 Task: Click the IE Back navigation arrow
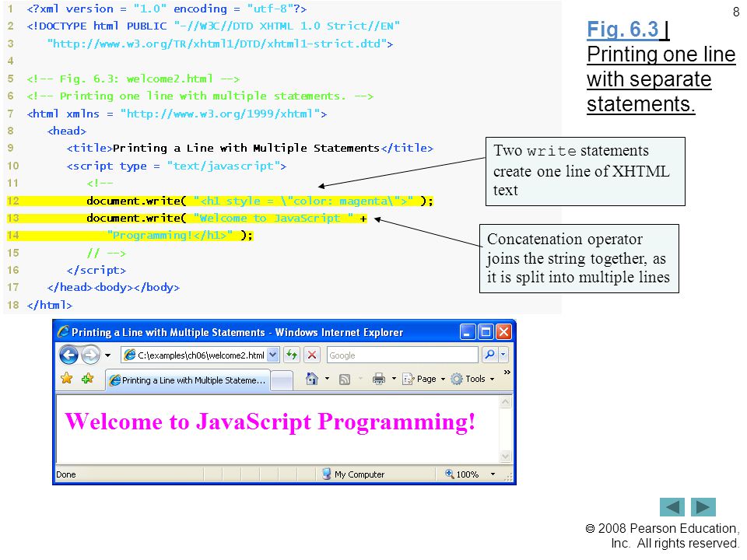tap(68, 355)
